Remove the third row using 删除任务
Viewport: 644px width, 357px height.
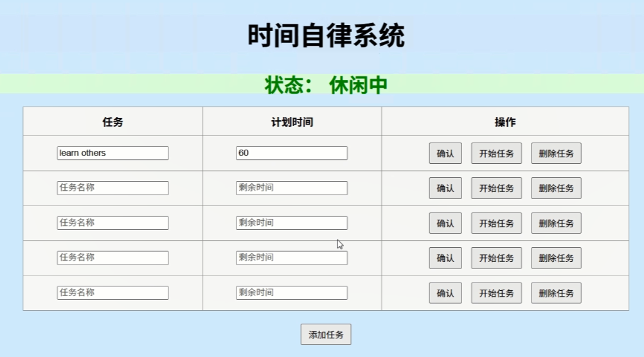pyautogui.click(x=556, y=223)
